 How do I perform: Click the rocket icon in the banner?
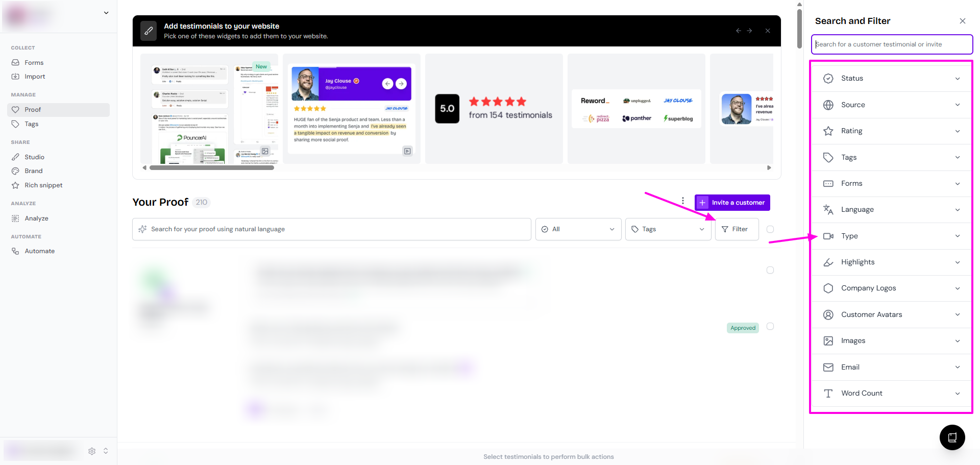pyautogui.click(x=149, y=31)
